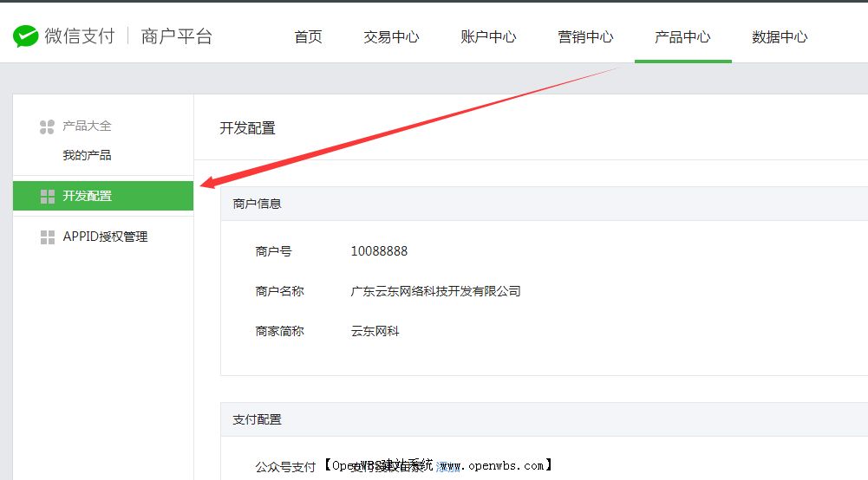The image size is (868, 480).
Task: Switch to the 交易中心 tab
Action: click(x=391, y=36)
